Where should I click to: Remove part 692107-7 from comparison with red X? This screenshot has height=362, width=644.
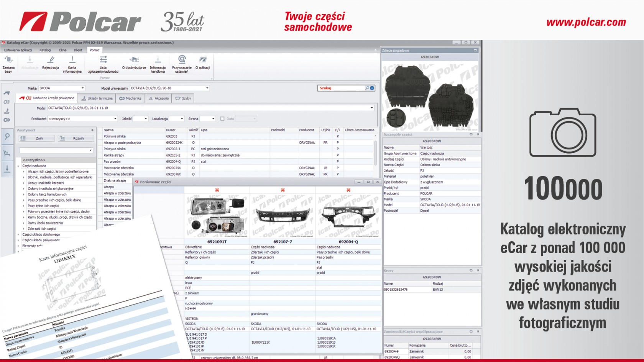point(283,190)
